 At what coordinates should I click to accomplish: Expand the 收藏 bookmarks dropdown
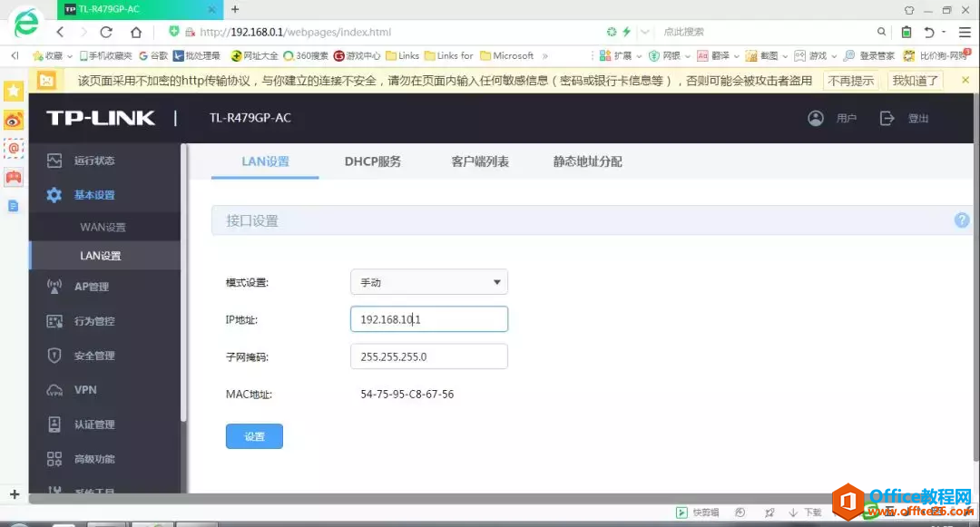(69, 56)
